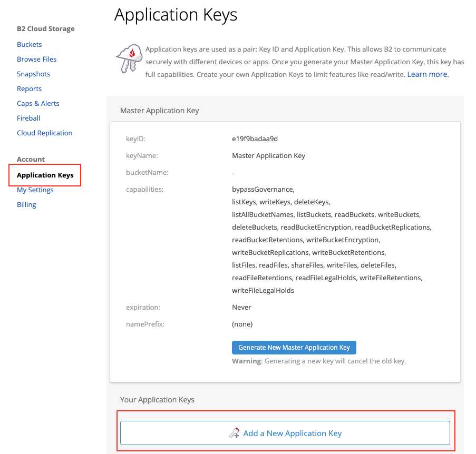Image resolution: width=476 pixels, height=454 pixels.
Task: Click the keyID: field label
Action: coord(135,139)
